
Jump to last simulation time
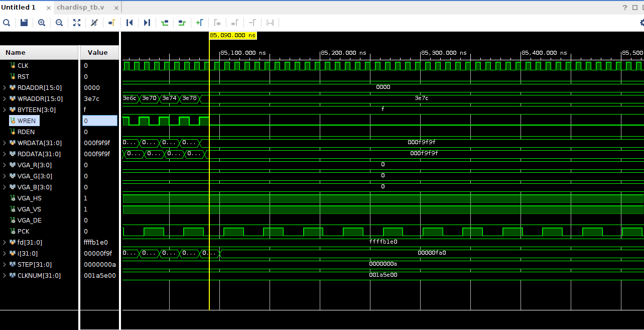[x=147, y=23]
